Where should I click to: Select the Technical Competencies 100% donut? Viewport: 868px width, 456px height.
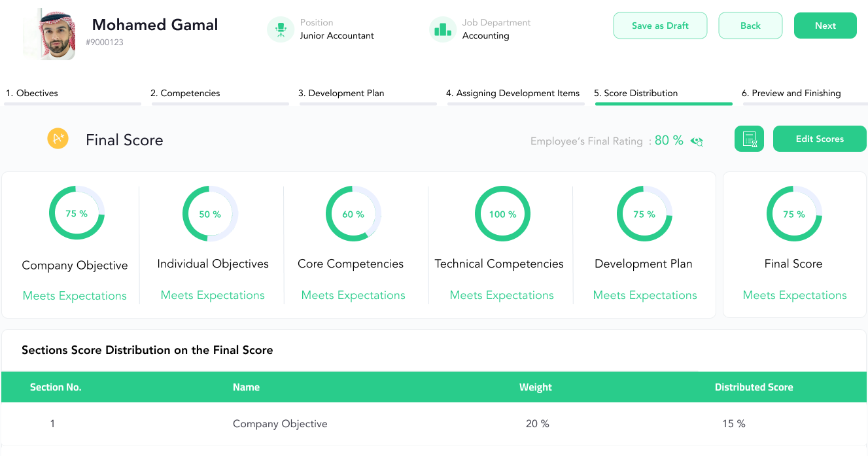[x=502, y=214]
